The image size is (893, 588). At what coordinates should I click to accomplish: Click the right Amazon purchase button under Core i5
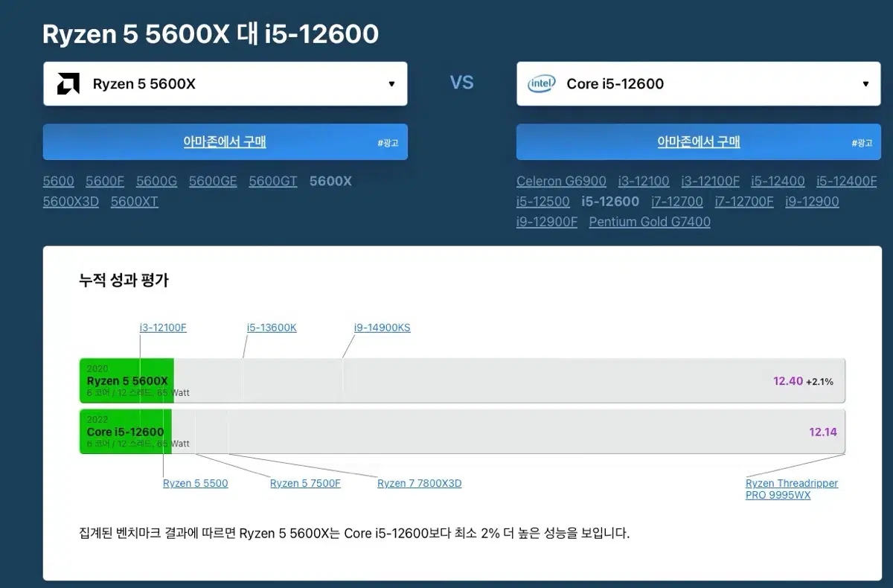coord(699,142)
